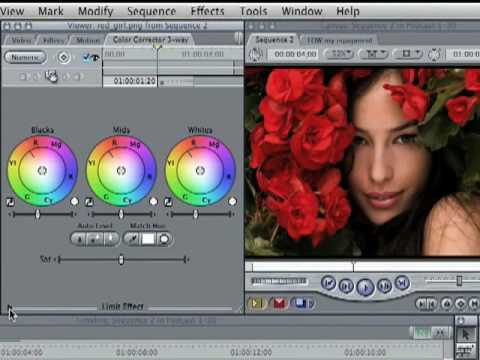Click Play Around Current Frame in Canvas
Viewport: 480px width, 360px height.
point(385,286)
